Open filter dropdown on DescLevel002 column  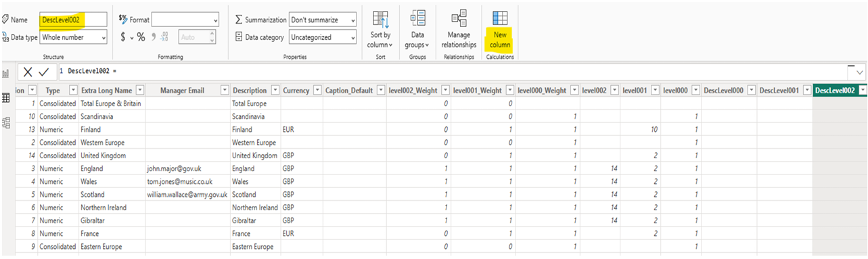tap(862, 91)
